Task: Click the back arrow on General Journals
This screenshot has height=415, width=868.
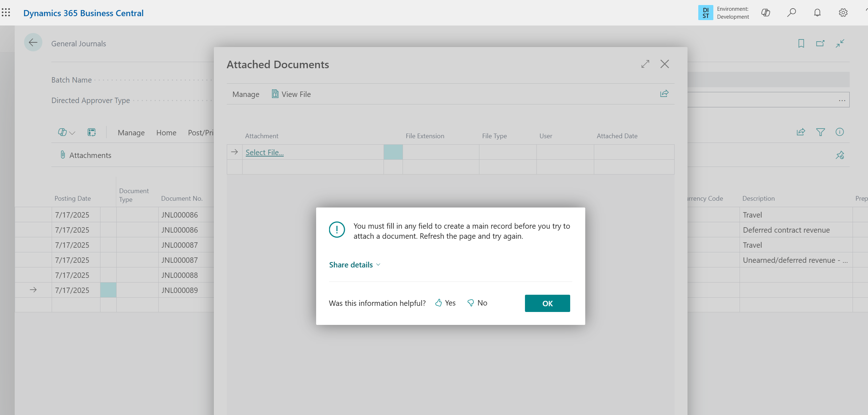Action: 33,43
